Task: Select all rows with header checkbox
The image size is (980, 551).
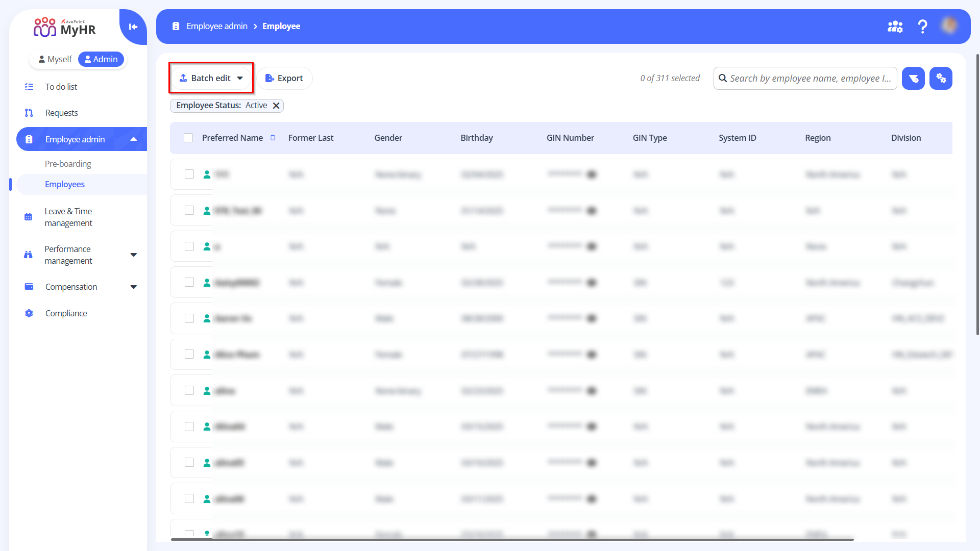Action: (188, 138)
